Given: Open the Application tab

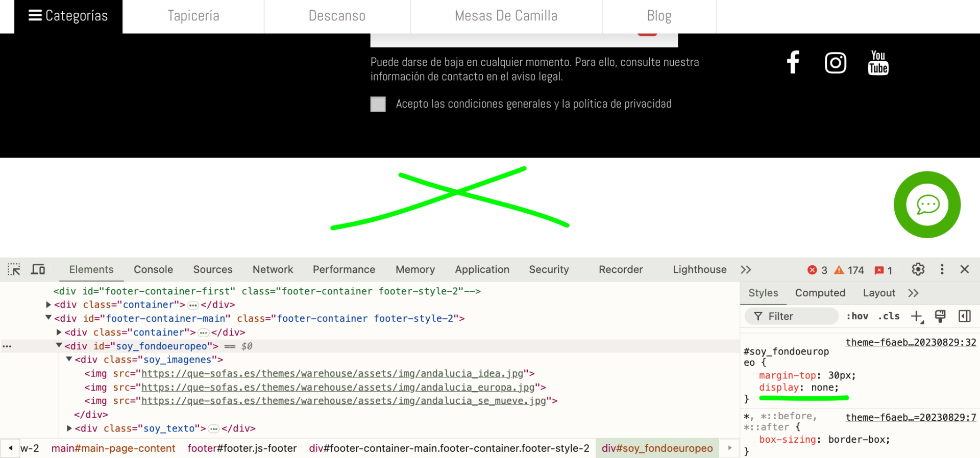Looking at the screenshot, I should pos(482,269).
